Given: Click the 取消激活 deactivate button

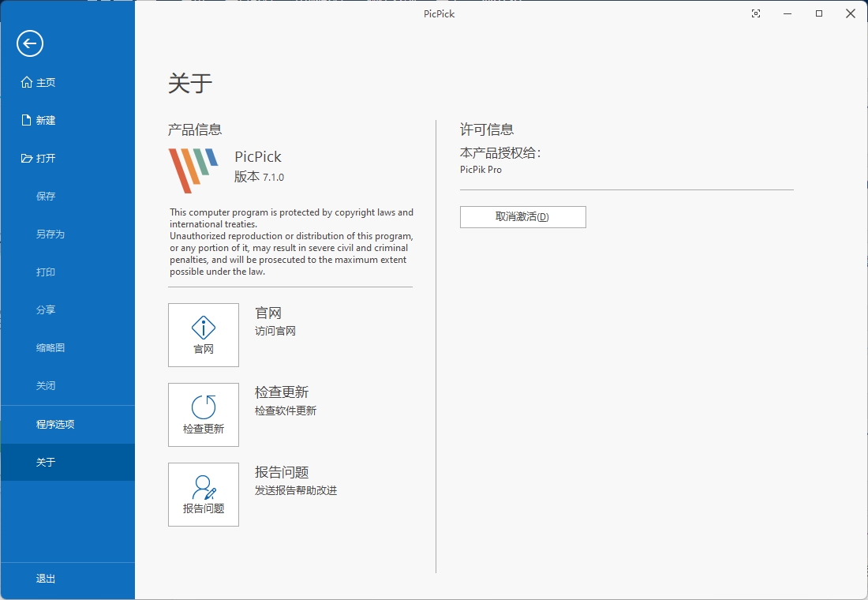Looking at the screenshot, I should (x=522, y=217).
